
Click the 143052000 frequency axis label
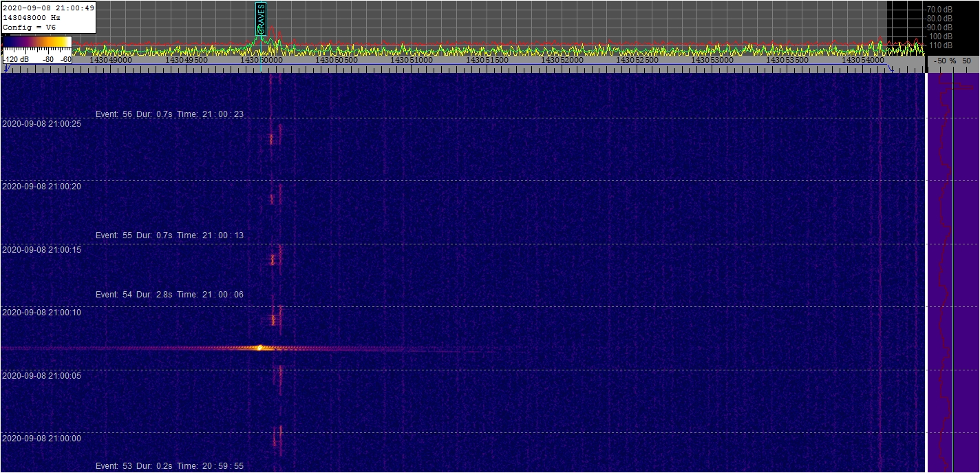pos(563,61)
